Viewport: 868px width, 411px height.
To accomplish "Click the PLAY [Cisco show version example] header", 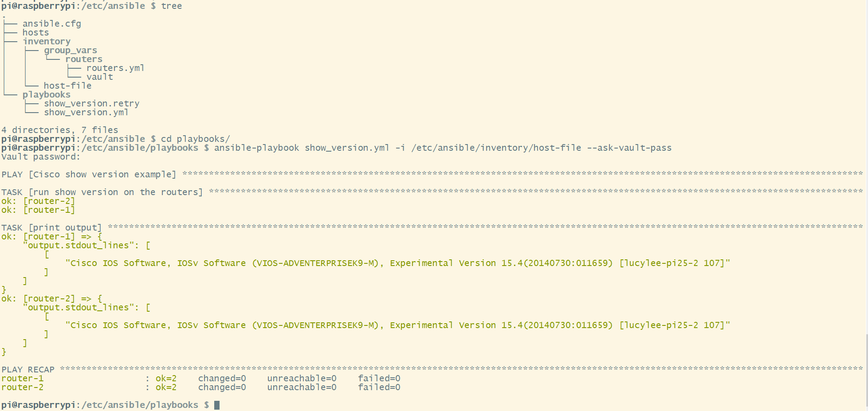I will click(89, 175).
